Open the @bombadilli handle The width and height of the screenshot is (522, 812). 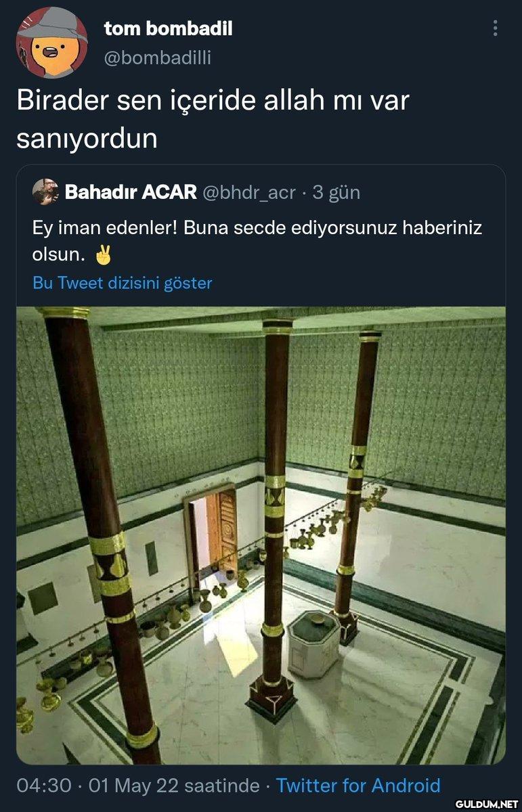tap(157, 58)
